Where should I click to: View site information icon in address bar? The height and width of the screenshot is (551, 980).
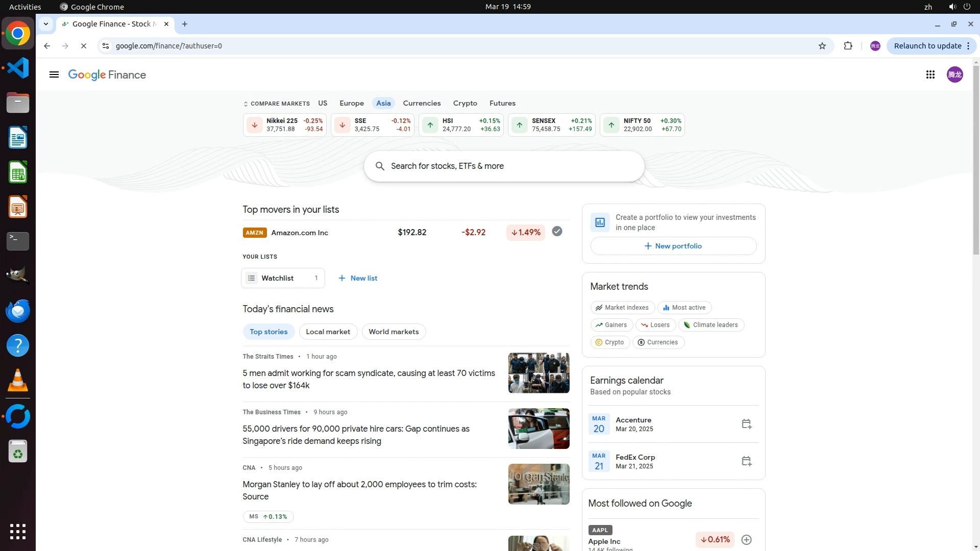[106, 46]
